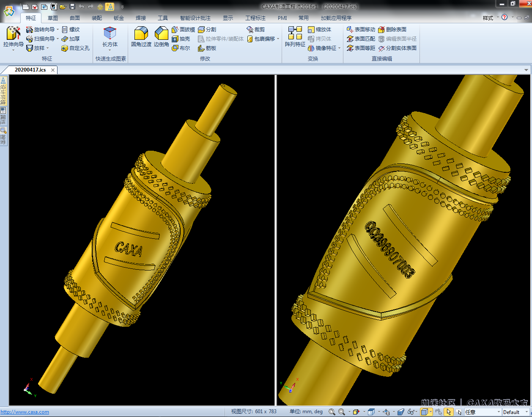Open the 钣金 sheet metal tab
This screenshot has width=532, height=417.
119,18
